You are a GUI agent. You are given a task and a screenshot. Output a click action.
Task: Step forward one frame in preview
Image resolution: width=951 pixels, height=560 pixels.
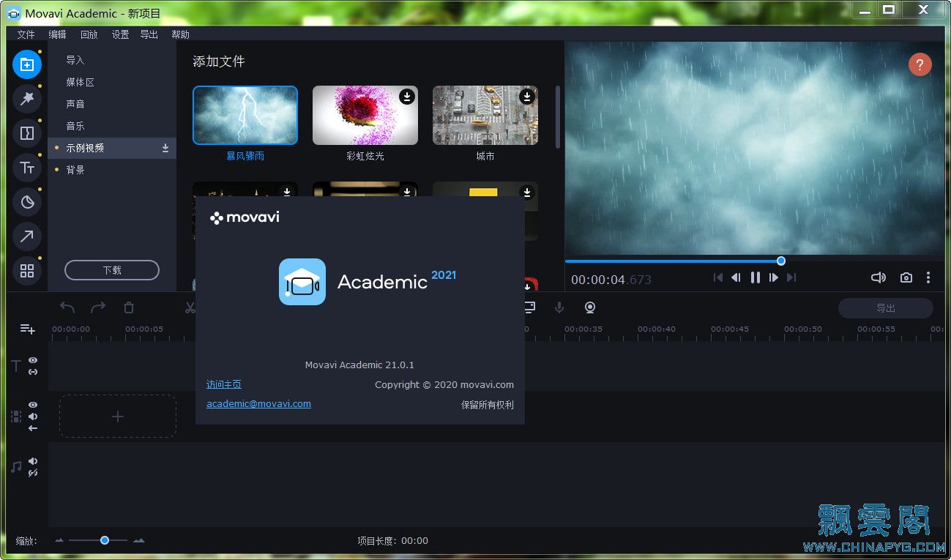pos(773,277)
